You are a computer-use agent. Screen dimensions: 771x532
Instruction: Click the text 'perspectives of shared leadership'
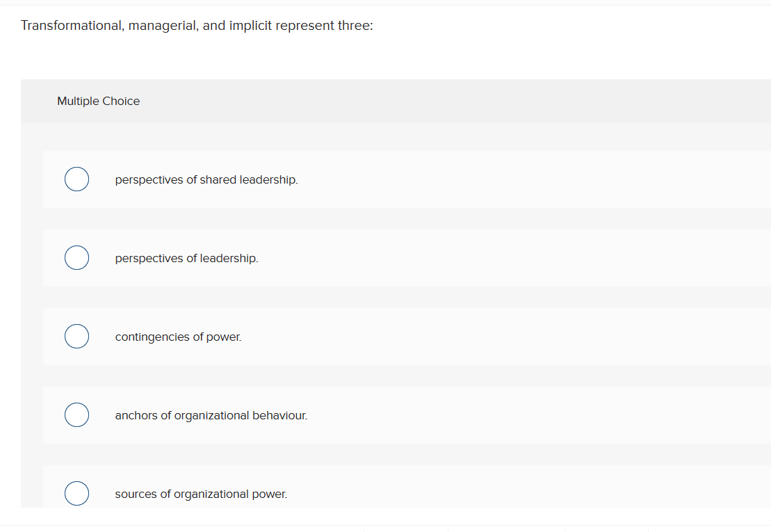tap(206, 179)
